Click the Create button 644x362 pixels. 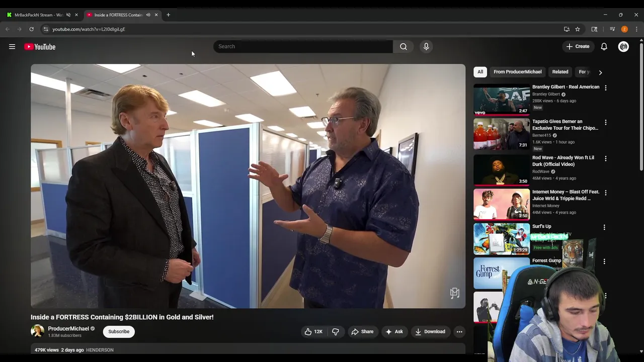[578, 47]
